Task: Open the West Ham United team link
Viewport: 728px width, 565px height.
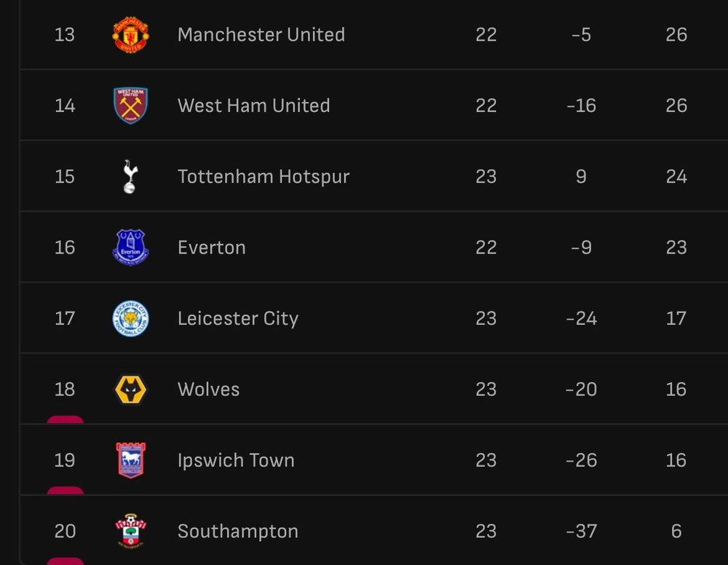Action: coord(254,106)
